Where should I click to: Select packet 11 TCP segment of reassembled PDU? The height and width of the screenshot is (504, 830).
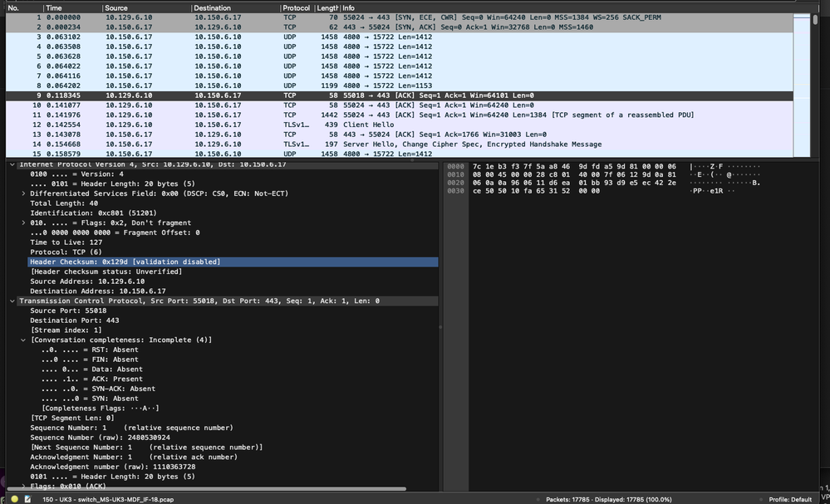tap(400, 115)
